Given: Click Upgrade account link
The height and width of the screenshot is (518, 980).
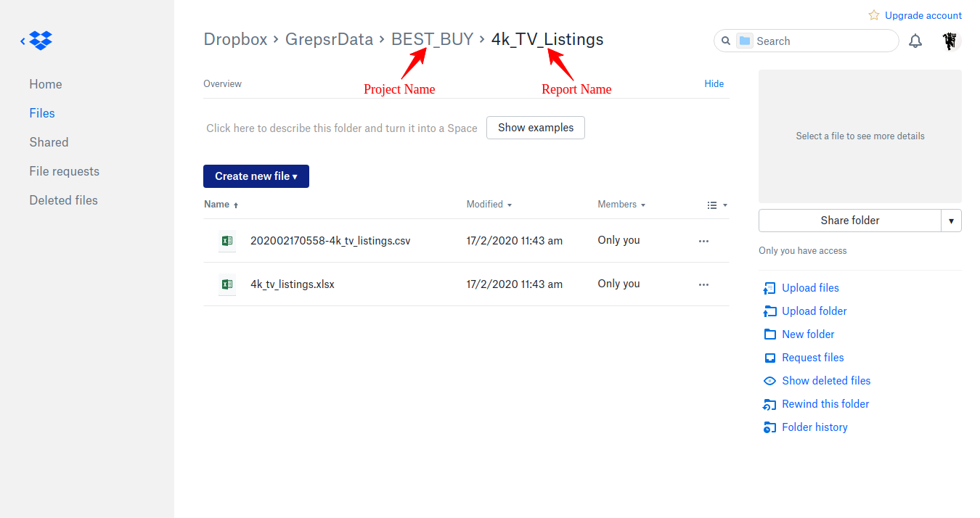Looking at the screenshot, I should (x=923, y=15).
